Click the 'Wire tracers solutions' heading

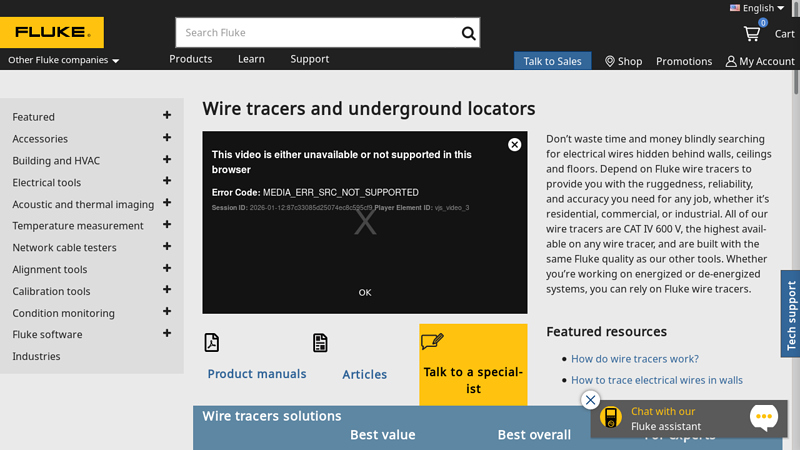[271, 416]
